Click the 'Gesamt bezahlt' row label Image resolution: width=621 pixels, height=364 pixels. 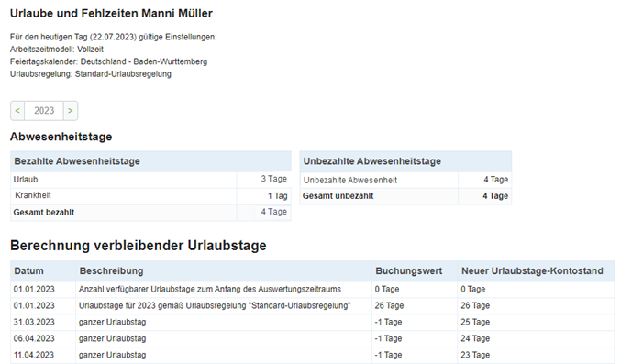(44, 213)
